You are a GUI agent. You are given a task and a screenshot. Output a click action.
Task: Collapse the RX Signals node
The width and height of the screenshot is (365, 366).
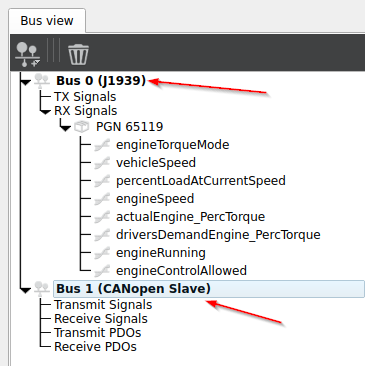pyautogui.click(x=45, y=112)
